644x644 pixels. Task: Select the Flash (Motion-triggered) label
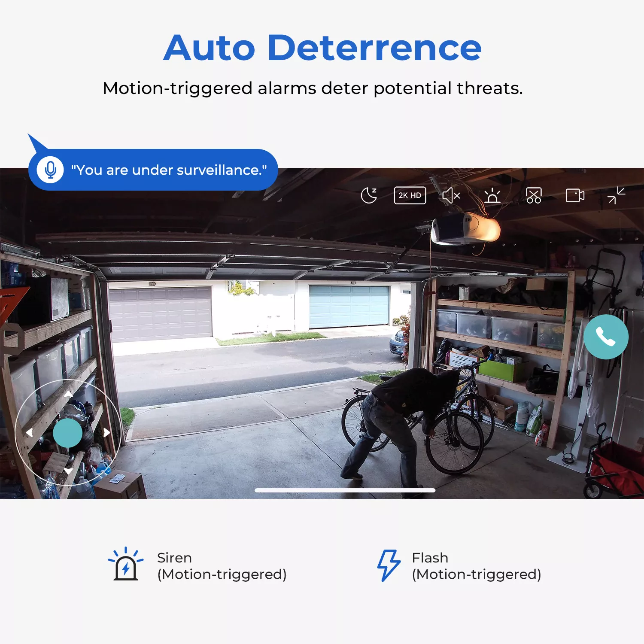(476, 566)
